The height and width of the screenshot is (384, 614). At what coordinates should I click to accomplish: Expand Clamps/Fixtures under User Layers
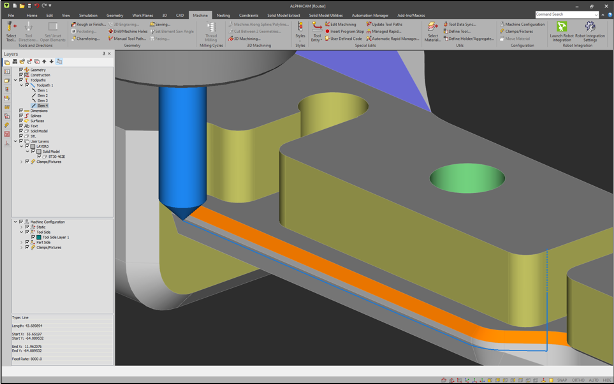[x=22, y=162]
